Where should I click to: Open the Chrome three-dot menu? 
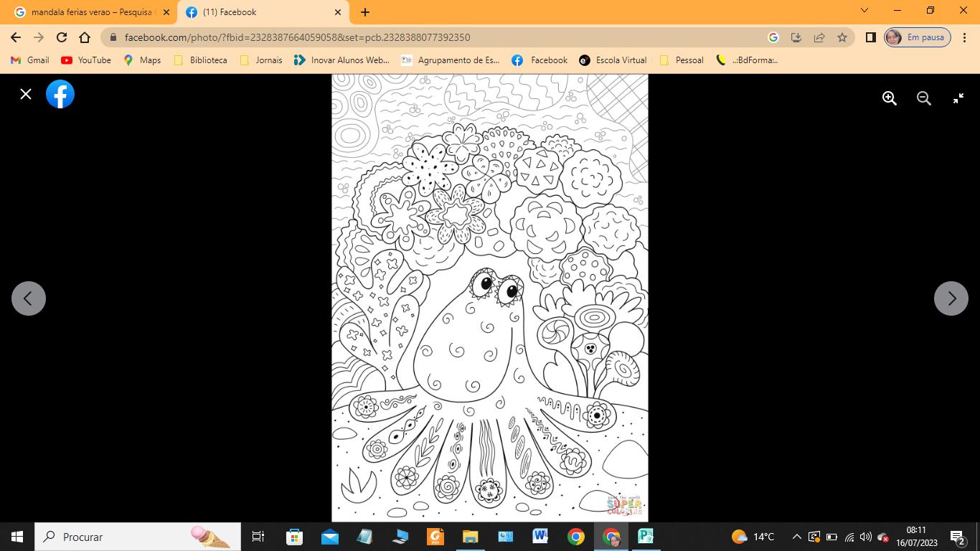point(966,37)
